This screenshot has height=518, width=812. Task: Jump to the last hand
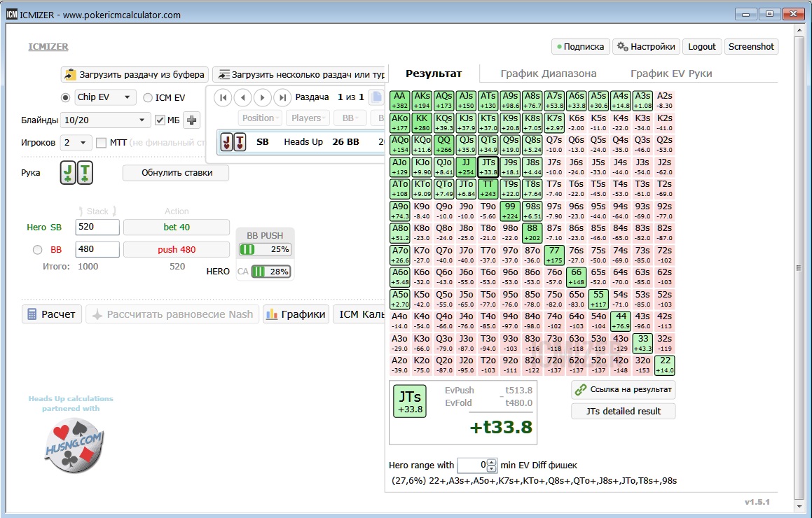coord(282,98)
